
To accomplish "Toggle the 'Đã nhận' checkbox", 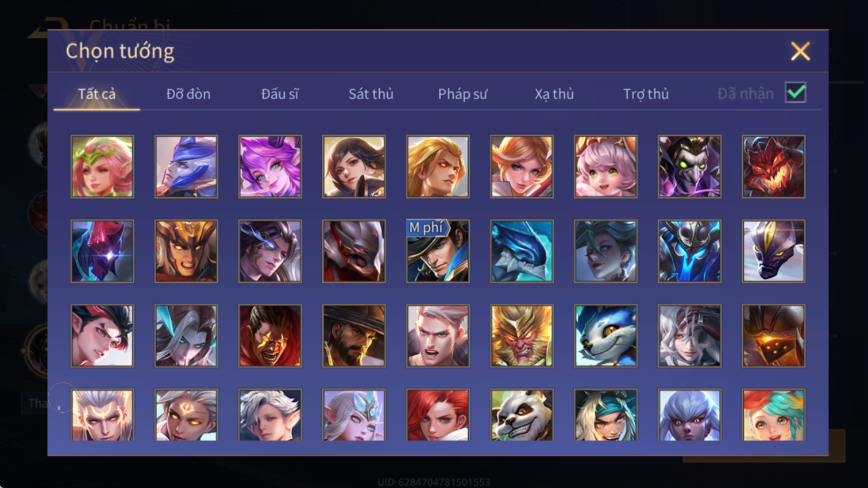I will point(796,93).
